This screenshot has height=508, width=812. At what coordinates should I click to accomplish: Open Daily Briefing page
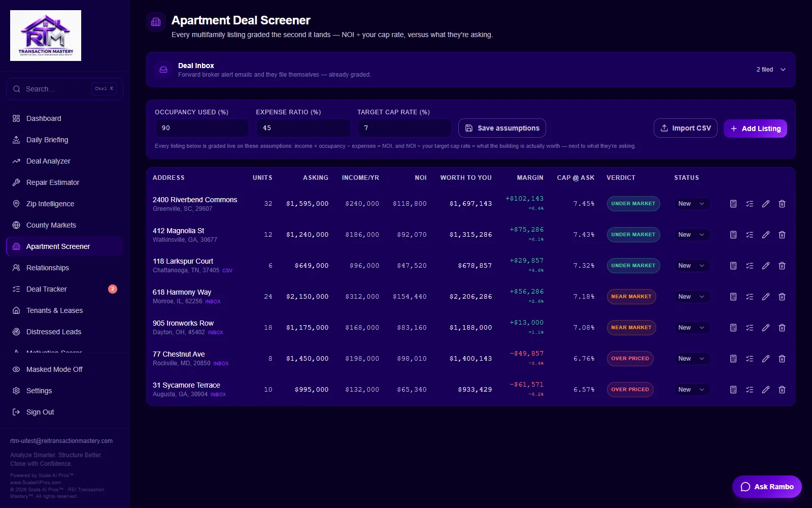(64, 140)
